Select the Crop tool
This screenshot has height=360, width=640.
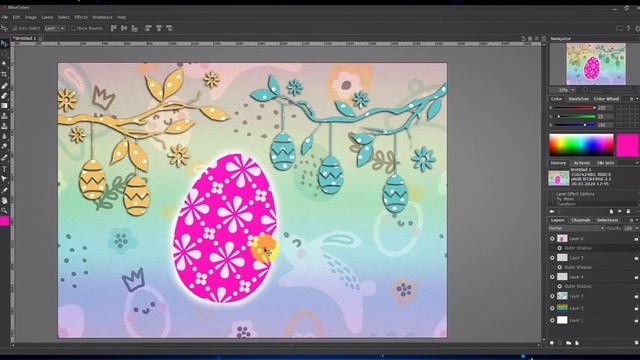click(4, 75)
